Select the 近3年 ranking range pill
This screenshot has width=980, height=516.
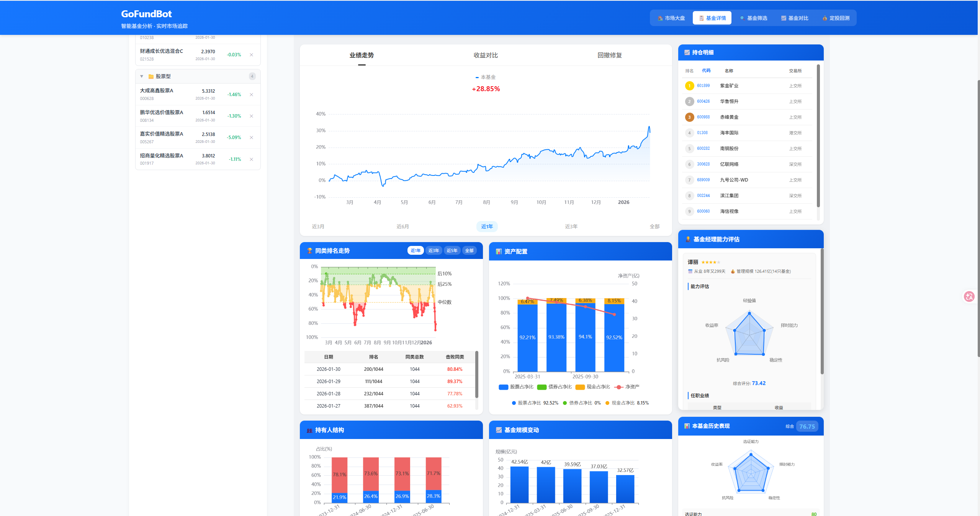click(434, 251)
